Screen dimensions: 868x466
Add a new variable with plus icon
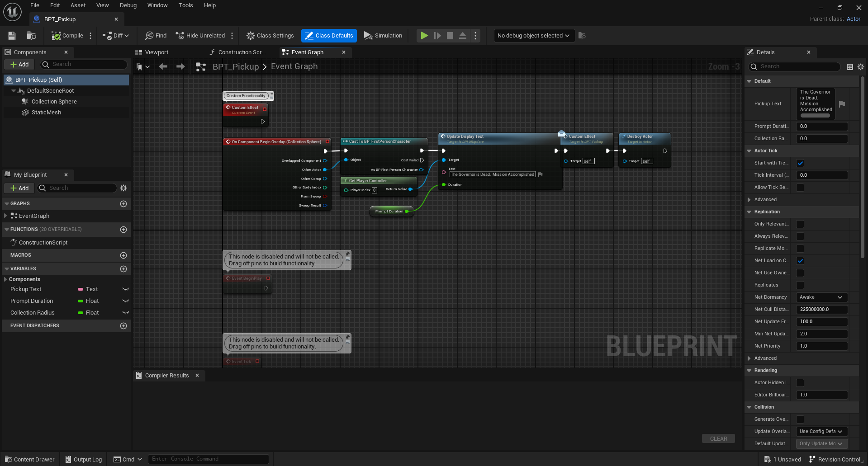coord(123,269)
